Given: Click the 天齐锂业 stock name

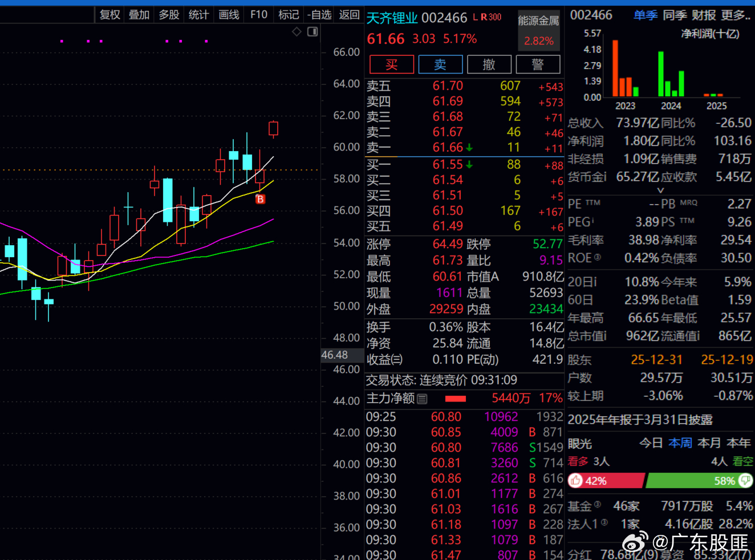Looking at the screenshot, I should 392,18.
